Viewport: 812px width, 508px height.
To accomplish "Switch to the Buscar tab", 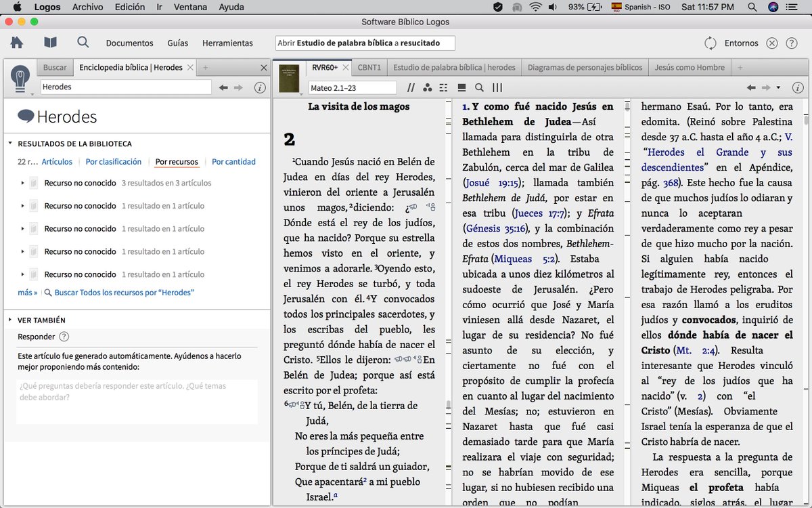I will [55, 68].
